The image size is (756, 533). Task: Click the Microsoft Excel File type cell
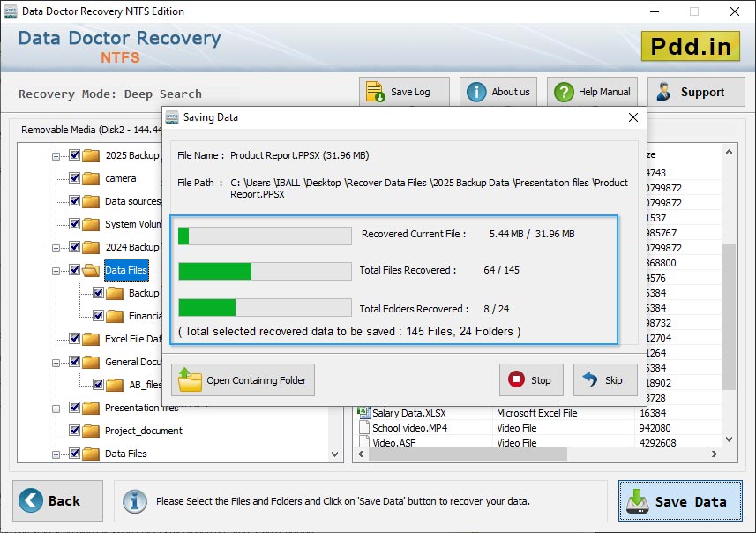tap(536, 413)
